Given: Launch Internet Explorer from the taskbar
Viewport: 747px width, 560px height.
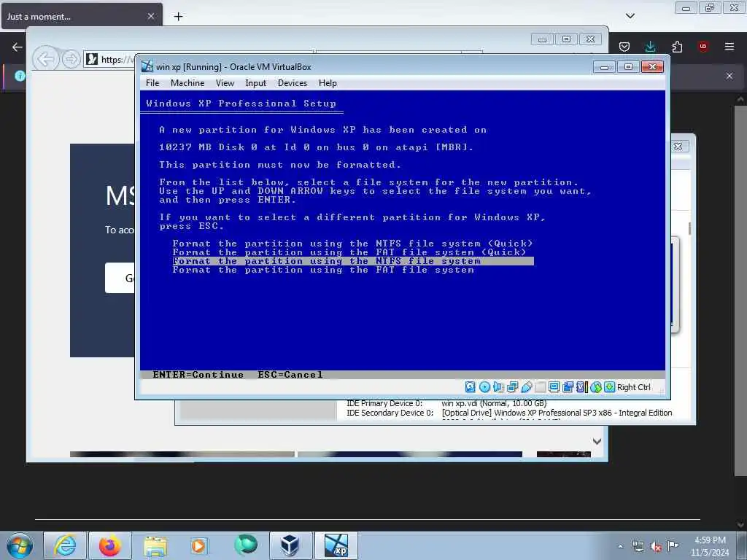Looking at the screenshot, I should tap(65, 545).
